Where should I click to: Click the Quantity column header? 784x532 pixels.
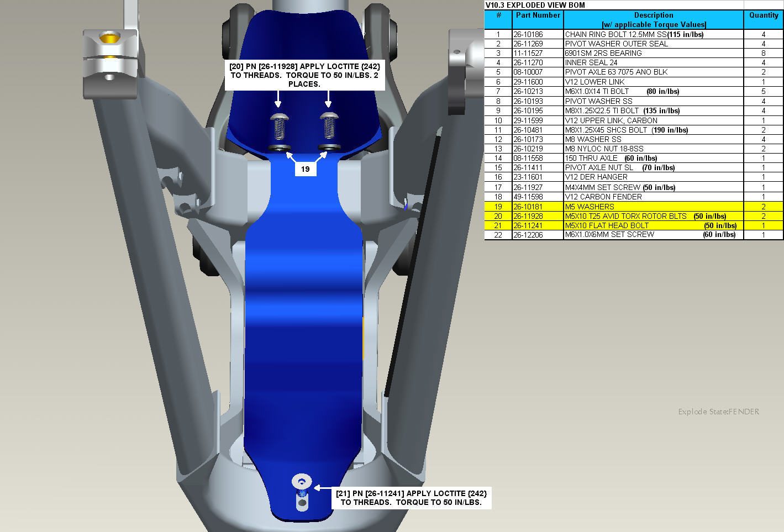[764, 15]
